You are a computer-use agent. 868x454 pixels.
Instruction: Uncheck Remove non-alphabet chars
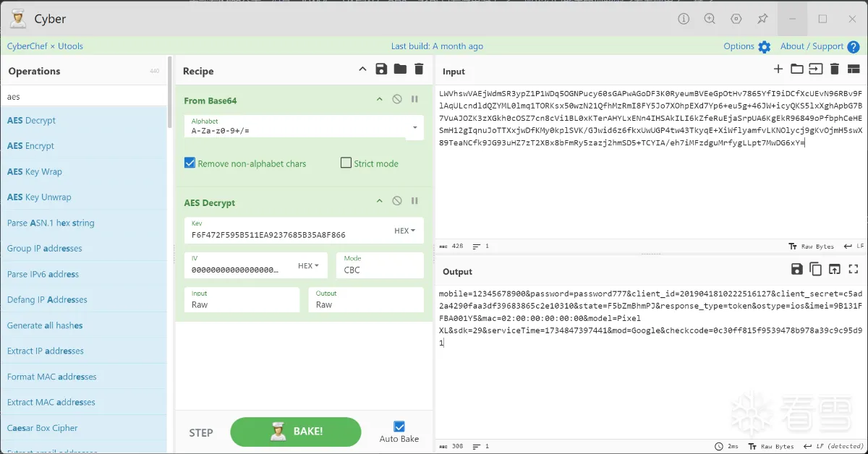tap(190, 163)
